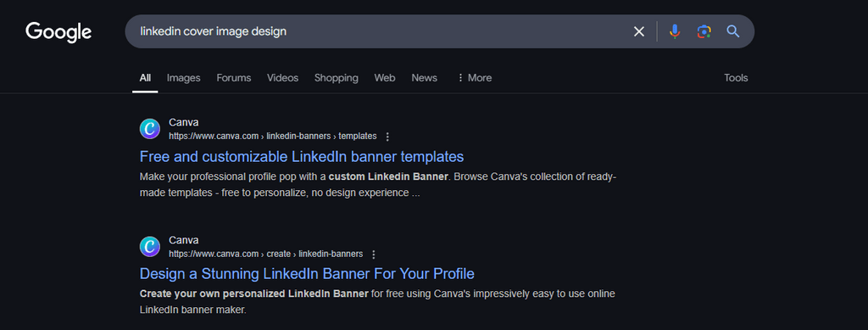The image size is (868, 330).
Task: Switch to the Shopping tab
Action: (x=337, y=78)
